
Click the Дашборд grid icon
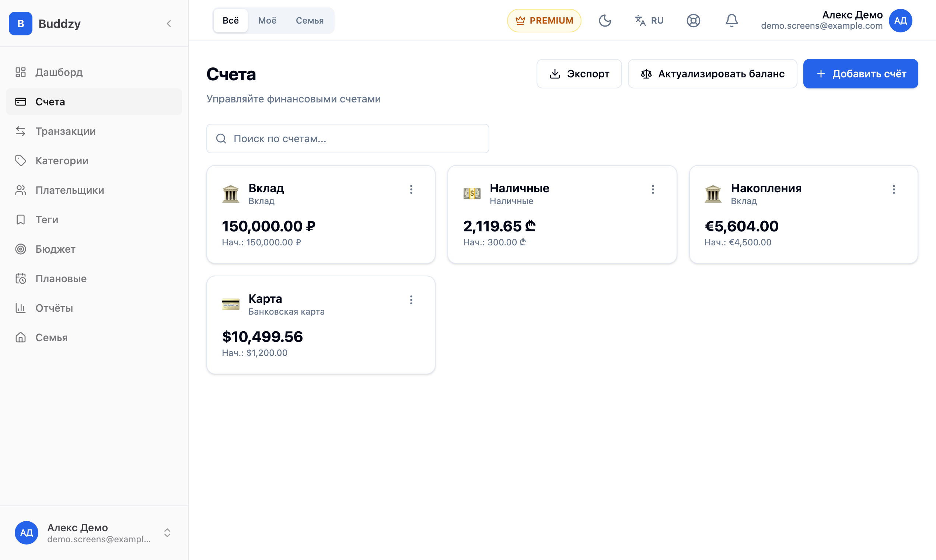tap(20, 72)
